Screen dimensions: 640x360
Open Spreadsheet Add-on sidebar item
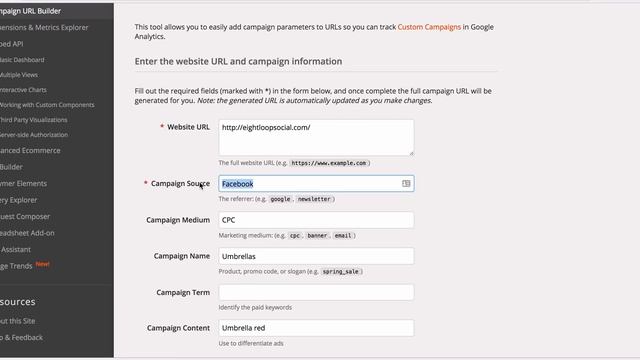pyautogui.click(x=27, y=233)
